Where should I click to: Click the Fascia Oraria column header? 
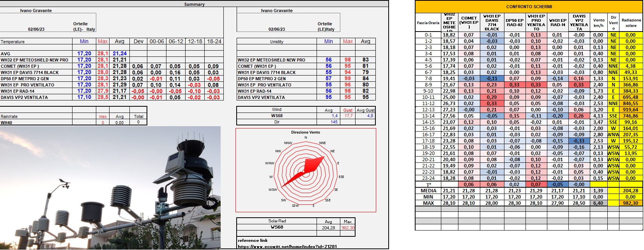(x=428, y=23)
